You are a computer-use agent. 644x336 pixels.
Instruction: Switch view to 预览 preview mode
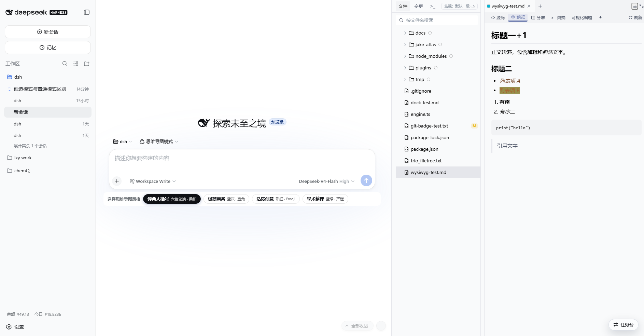point(518,17)
